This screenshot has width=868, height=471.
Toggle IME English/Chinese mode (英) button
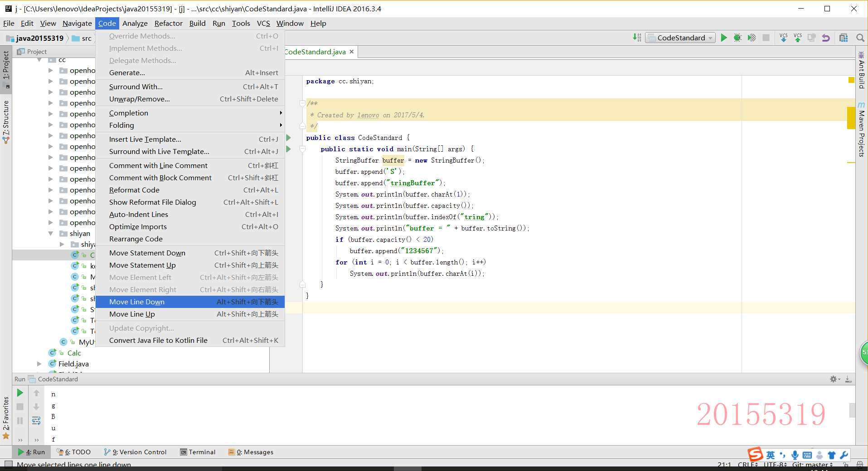tap(771, 455)
